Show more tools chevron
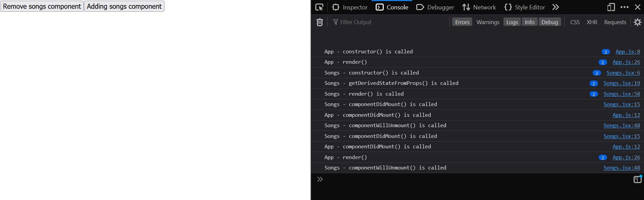Viewport: 644px width, 200px height. tap(556, 7)
